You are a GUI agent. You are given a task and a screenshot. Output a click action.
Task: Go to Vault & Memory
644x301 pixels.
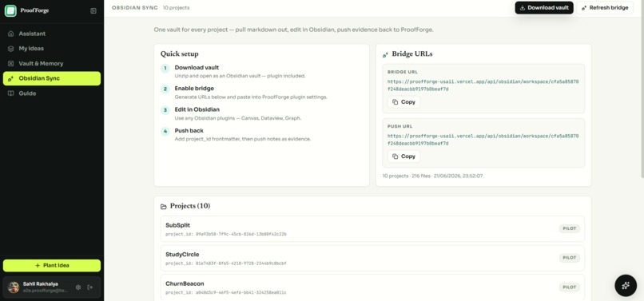tap(52, 64)
